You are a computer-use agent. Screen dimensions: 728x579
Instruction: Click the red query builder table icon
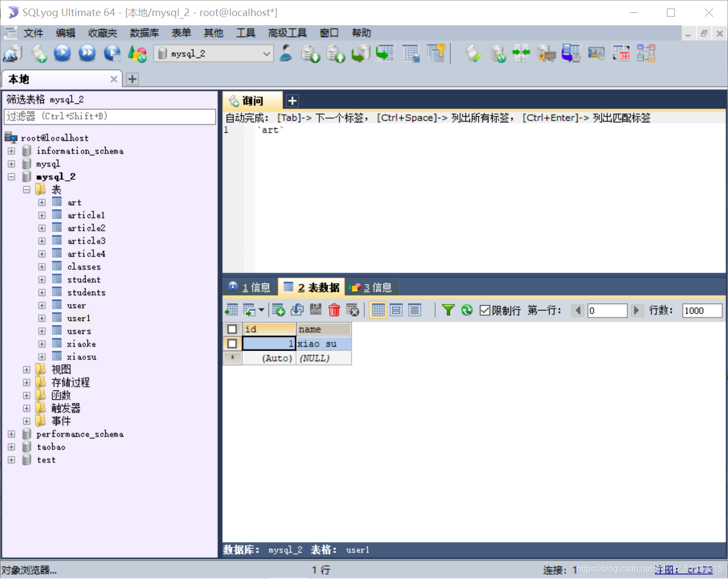(x=621, y=54)
